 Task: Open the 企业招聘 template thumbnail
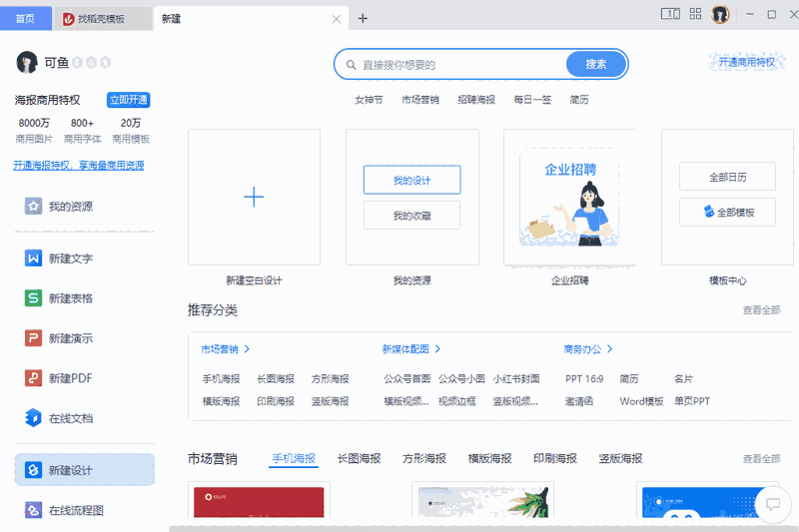(x=569, y=197)
